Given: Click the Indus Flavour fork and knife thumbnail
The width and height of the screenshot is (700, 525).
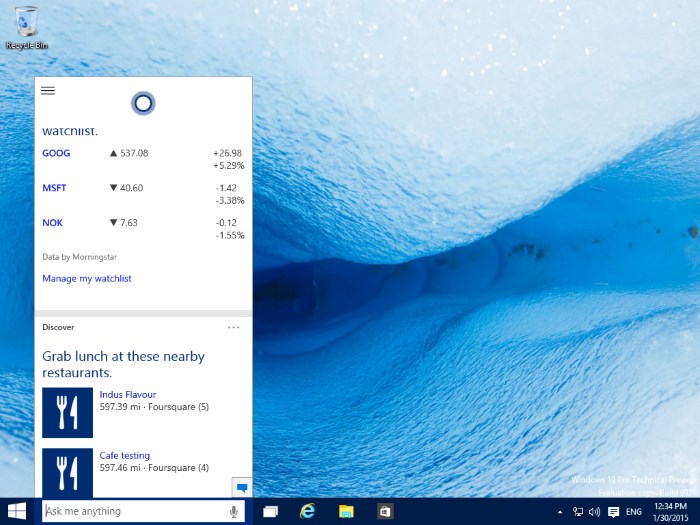Looking at the screenshot, I should (x=67, y=412).
